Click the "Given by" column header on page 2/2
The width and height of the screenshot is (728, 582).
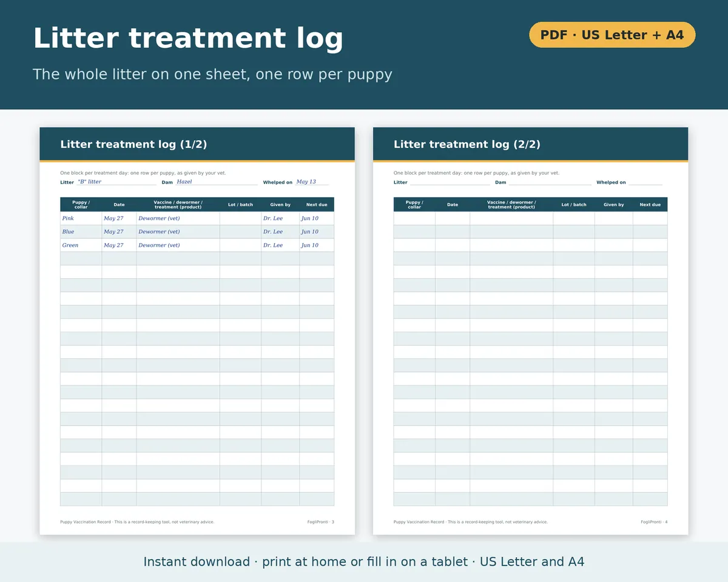click(614, 204)
